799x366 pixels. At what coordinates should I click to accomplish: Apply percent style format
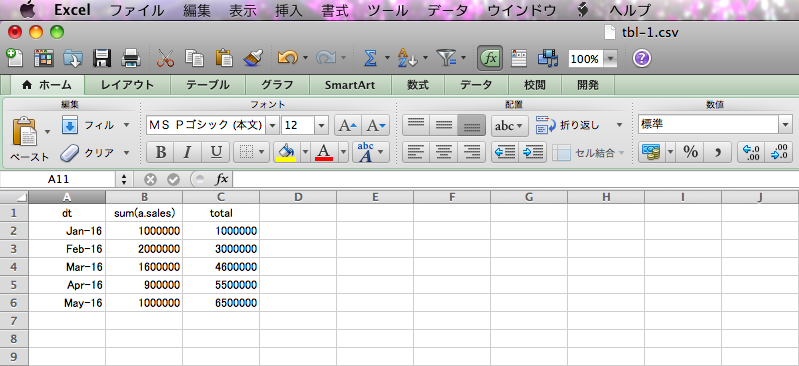click(690, 152)
